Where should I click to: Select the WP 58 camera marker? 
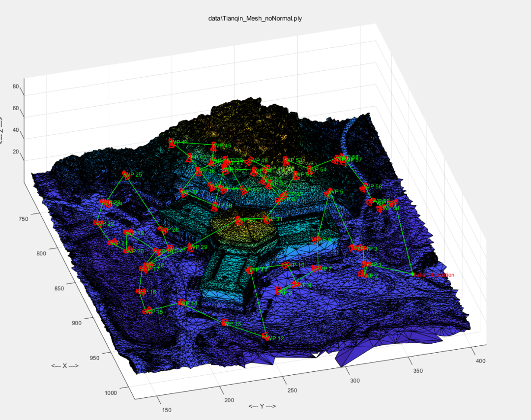point(365,187)
